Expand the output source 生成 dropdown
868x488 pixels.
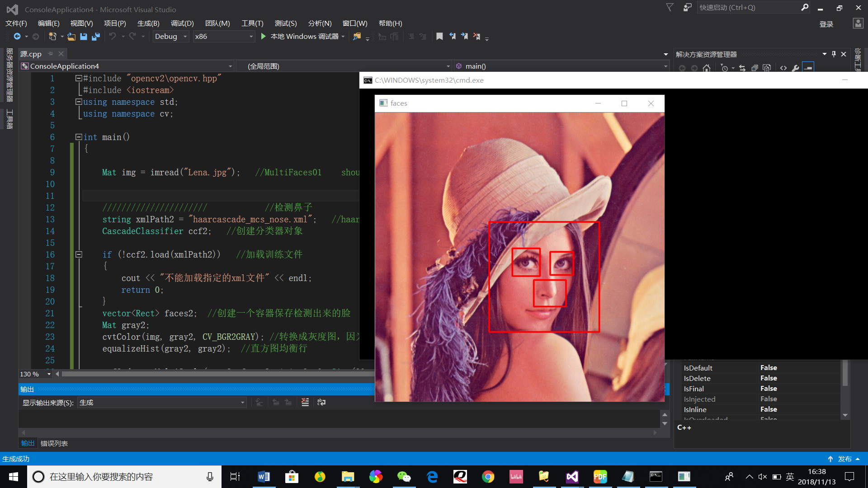(242, 403)
